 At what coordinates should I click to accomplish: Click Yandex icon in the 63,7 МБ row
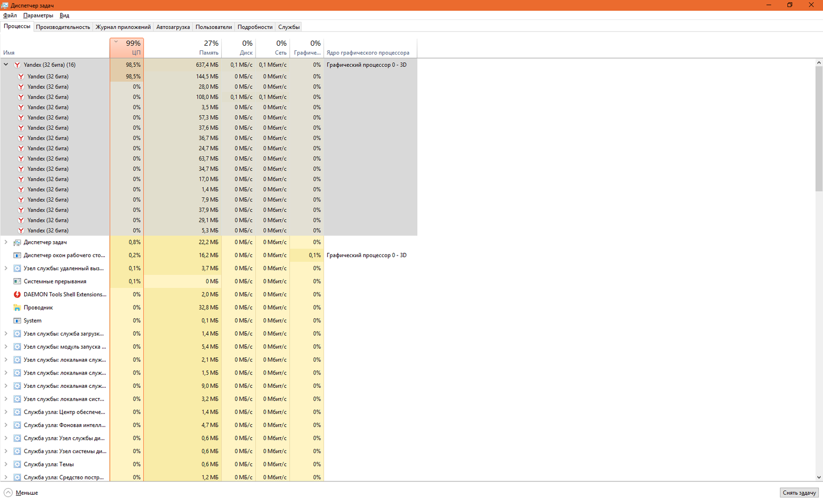(x=21, y=158)
